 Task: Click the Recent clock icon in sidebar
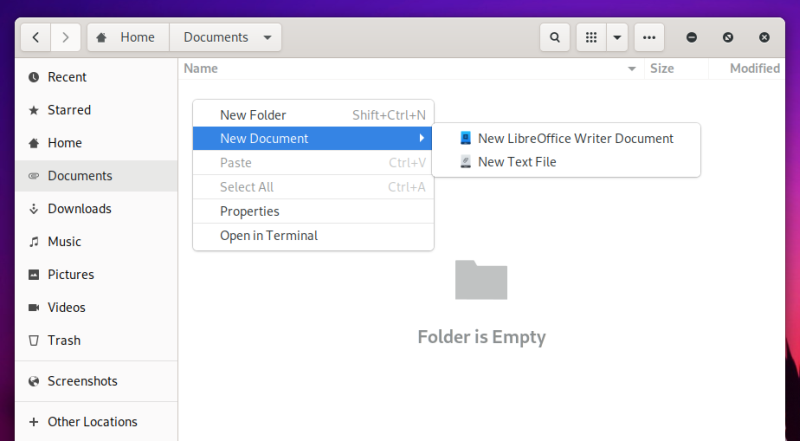34,77
